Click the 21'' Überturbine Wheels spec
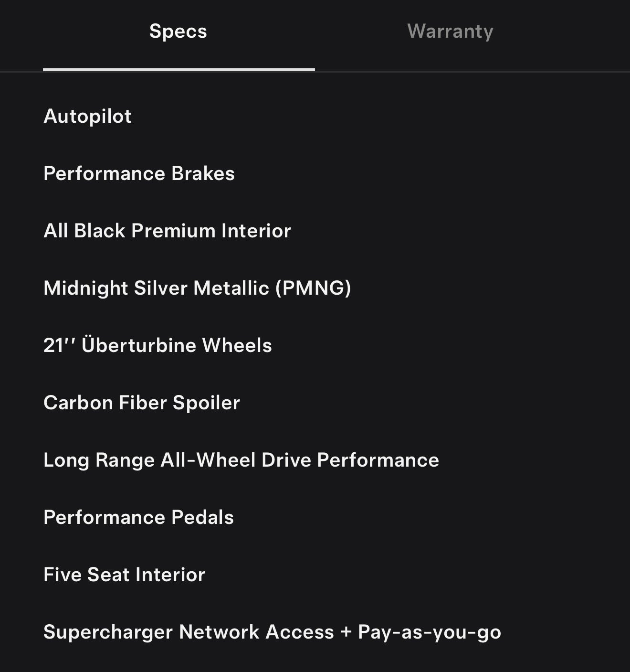 157,345
